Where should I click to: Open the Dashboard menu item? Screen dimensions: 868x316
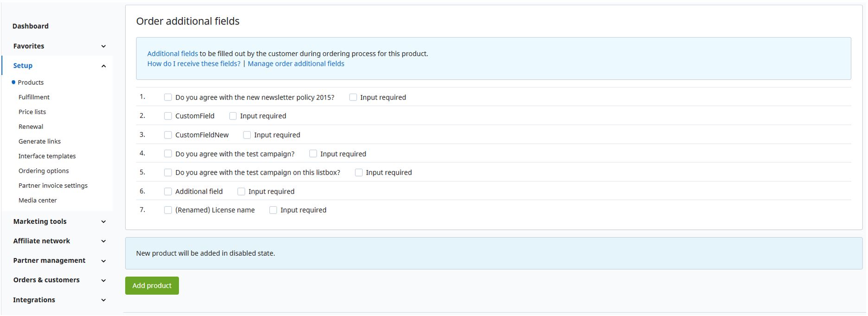tap(31, 26)
